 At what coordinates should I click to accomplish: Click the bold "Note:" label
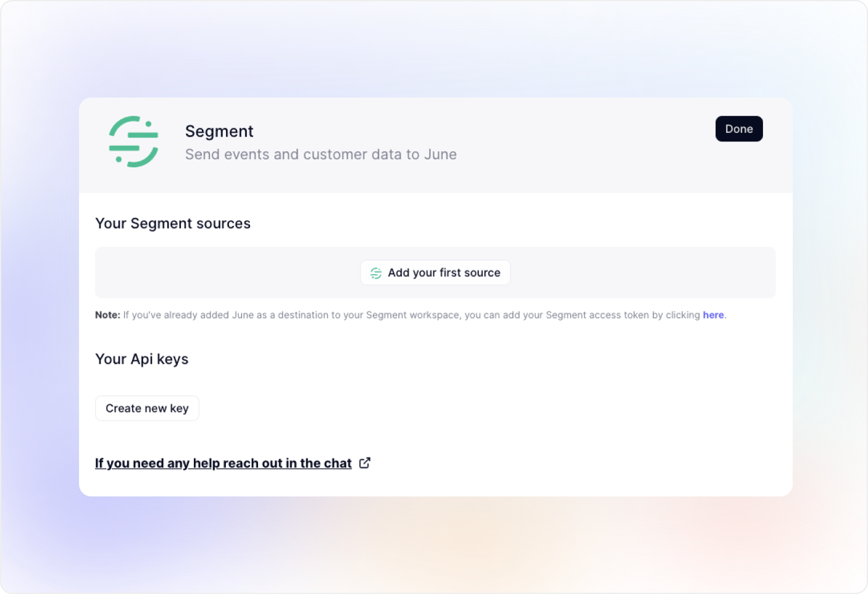click(107, 315)
